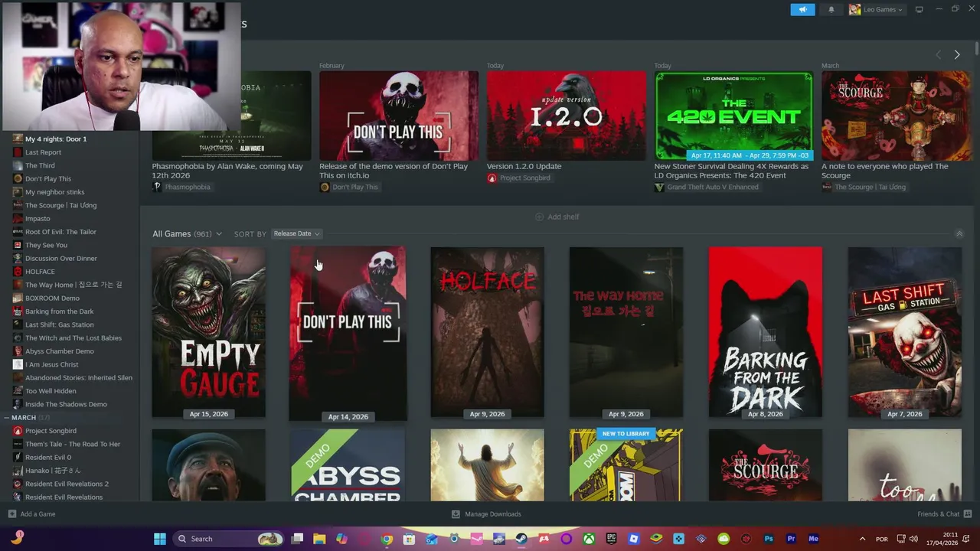Select They See You in sidebar
Image resolution: width=980 pixels, height=551 pixels.
click(69, 245)
